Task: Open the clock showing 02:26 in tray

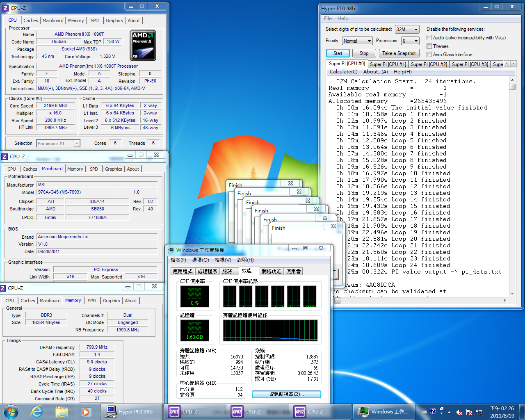Action: click(502, 412)
